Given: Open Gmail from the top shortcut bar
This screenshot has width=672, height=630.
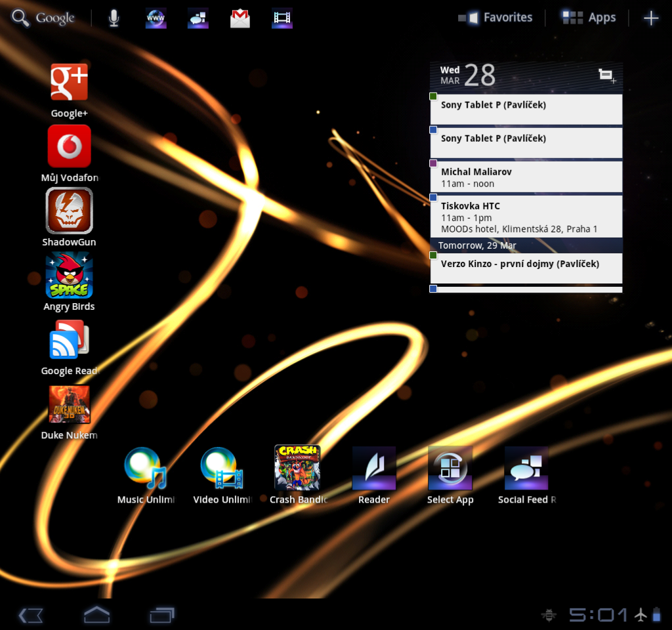Looking at the screenshot, I should point(240,18).
